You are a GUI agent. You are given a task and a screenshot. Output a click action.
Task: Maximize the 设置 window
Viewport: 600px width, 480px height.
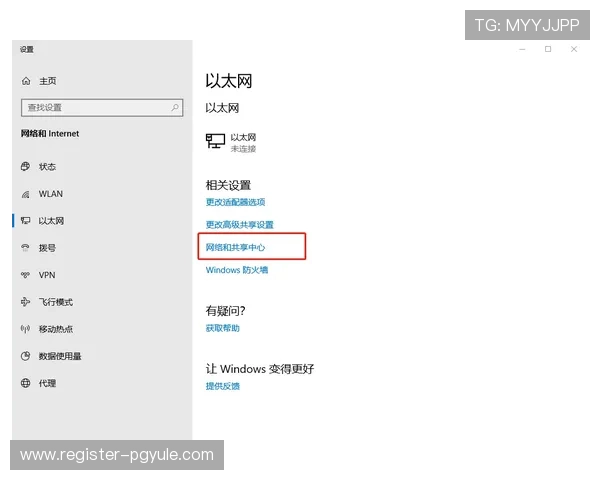pyautogui.click(x=548, y=49)
